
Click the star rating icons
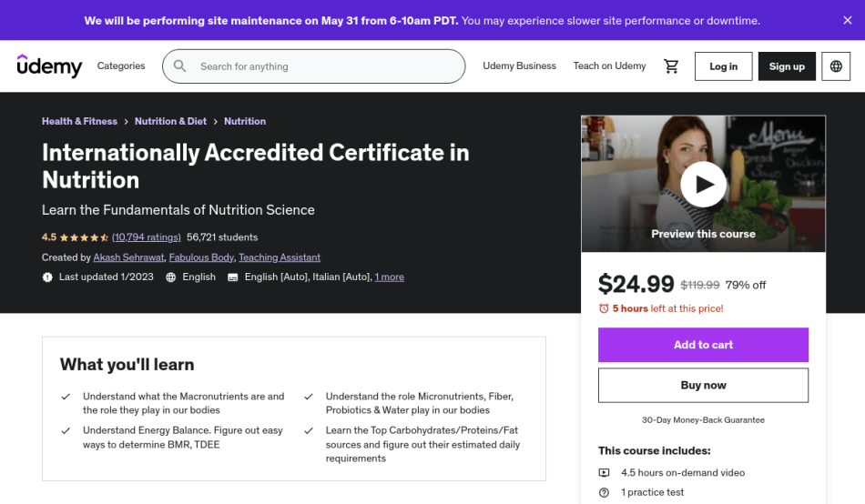(x=84, y=237)
